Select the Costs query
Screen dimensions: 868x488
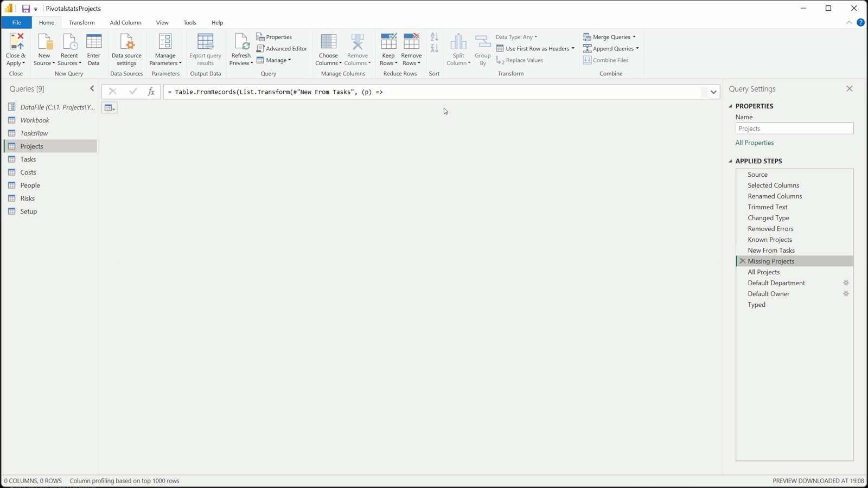pyautogui.click(x=50, y=172)
